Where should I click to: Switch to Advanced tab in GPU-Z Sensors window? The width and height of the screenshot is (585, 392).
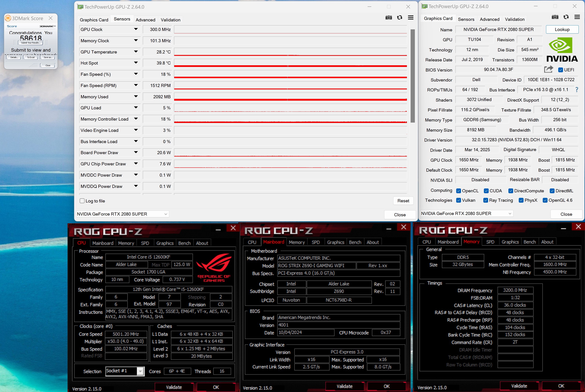[x=145, y=20]
